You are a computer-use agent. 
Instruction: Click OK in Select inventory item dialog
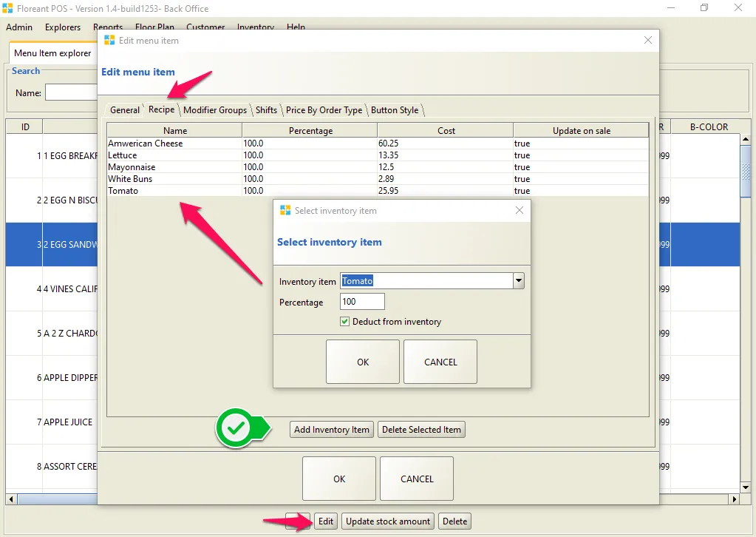(x=363, y=362)
